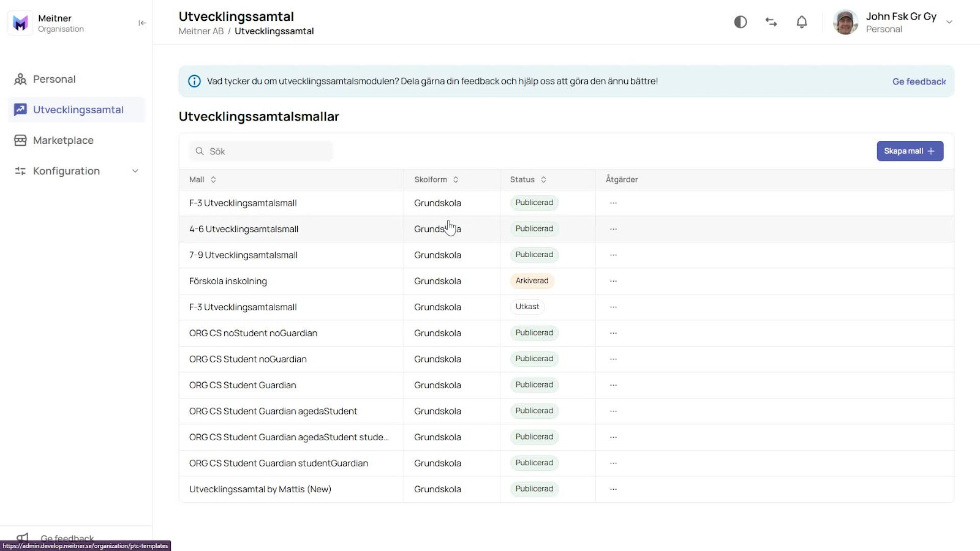The height and width of the screenshot is (551, 980).
Task: Open actions menu for first F-3 Utvecklingsamtalsmall
Action: (613, 203)
